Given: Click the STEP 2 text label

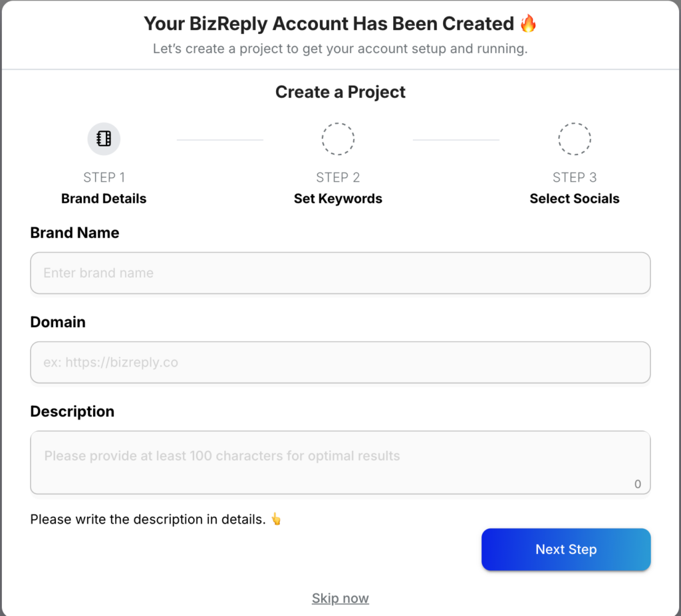Looking at the screenshot, I should pyautogui.click(x=338, y=177).
